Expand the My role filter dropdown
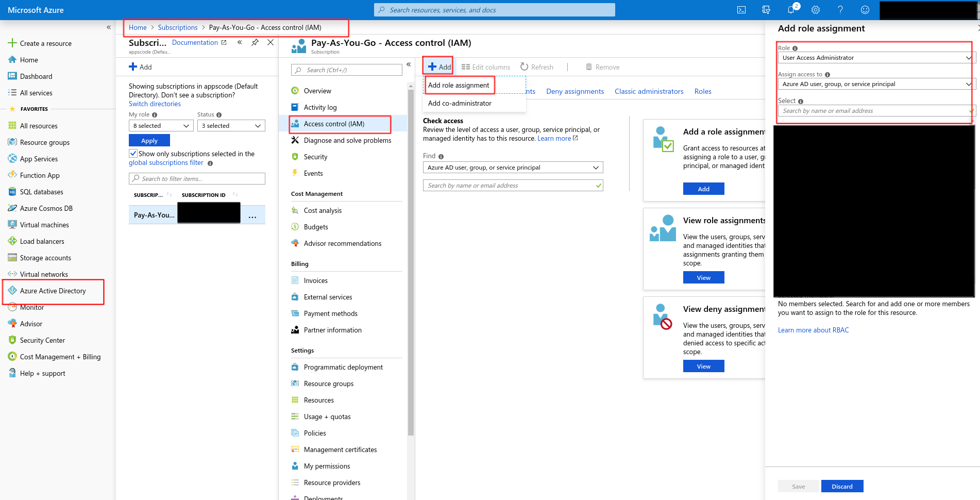 [x=161, y=126]
